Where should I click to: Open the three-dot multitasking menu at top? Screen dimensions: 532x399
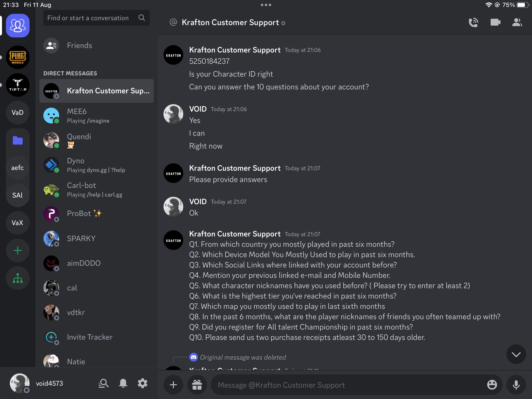pos(266,5)
